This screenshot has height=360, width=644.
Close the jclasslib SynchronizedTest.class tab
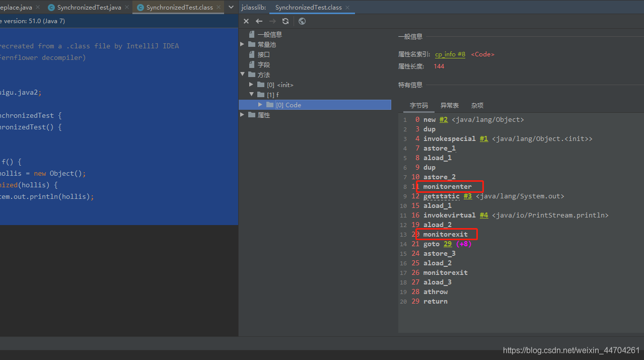pos(348,8)
